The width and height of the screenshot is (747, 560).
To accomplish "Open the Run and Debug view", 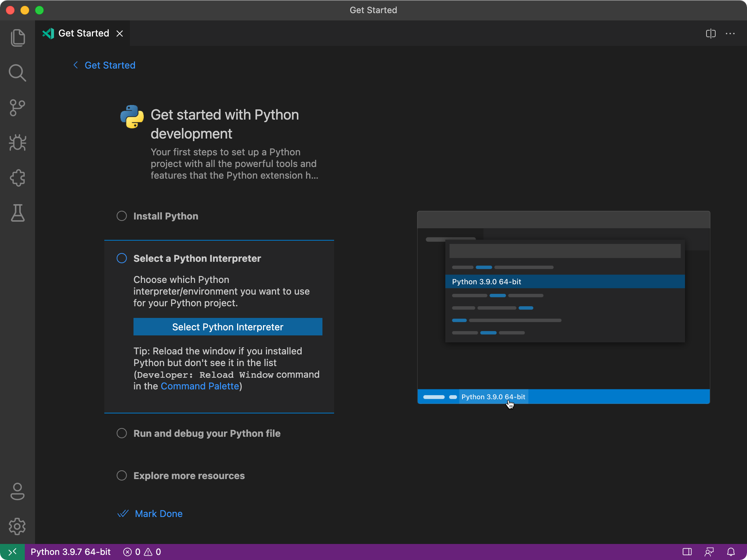I will click(18, 143).
